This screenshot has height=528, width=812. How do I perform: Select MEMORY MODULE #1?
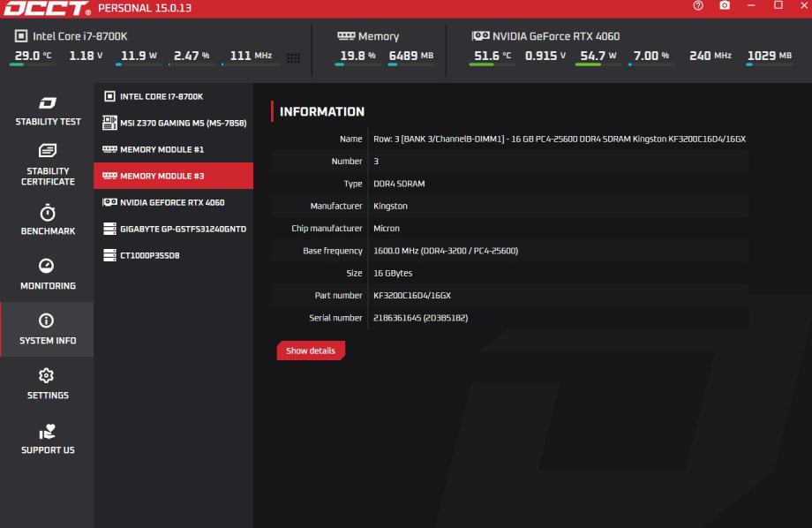pyautogui.click(x=174, y=149)
